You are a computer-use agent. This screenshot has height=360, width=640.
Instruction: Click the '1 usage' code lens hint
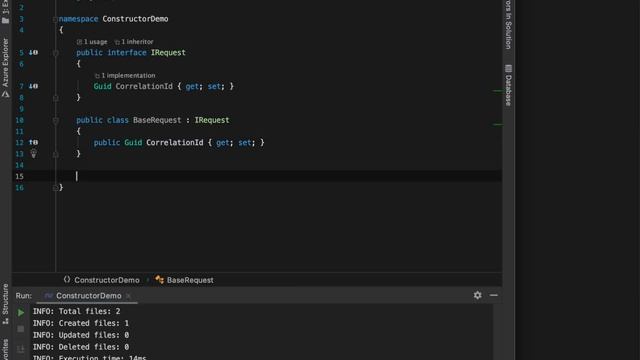coord(92,42)
